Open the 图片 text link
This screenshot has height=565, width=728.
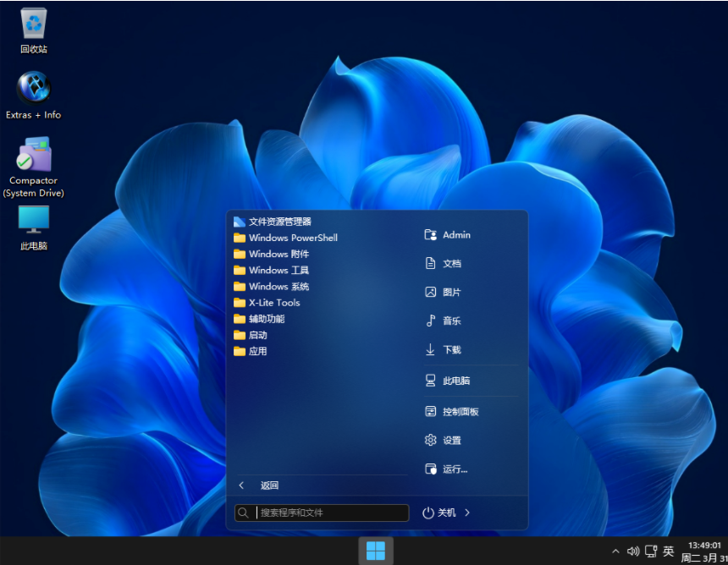[x=452, y=293]
